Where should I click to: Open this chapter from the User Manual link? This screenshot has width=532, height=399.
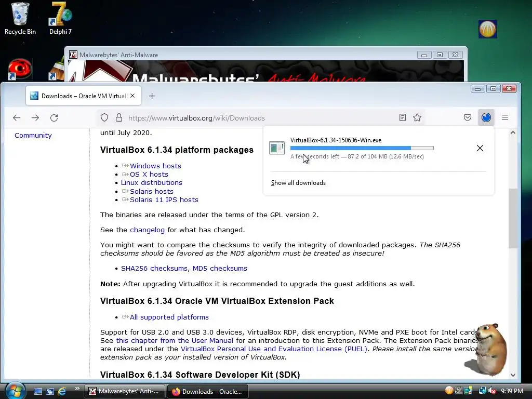175,340
